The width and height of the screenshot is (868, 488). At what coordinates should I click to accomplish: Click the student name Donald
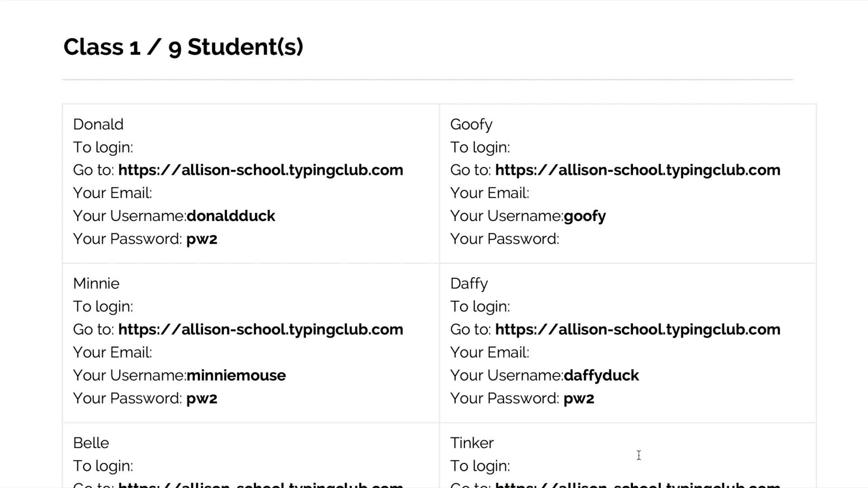(x=98, y=124)
